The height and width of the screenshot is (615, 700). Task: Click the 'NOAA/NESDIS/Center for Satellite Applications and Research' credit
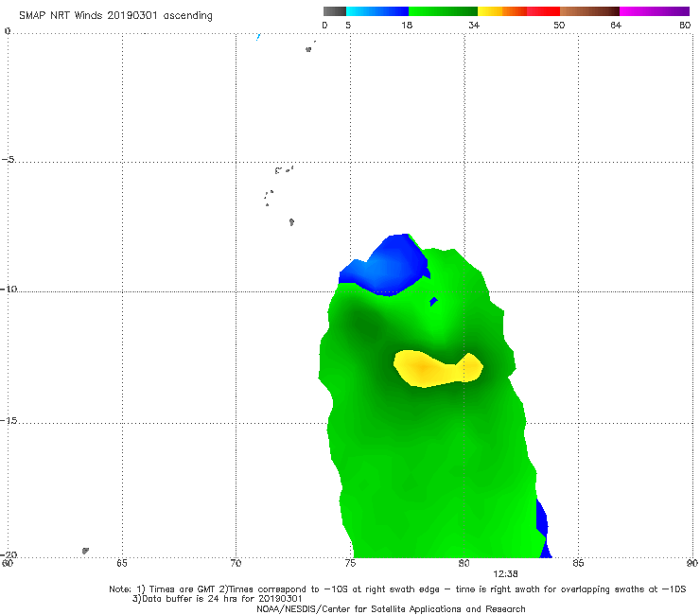click(x=391, y=608)
